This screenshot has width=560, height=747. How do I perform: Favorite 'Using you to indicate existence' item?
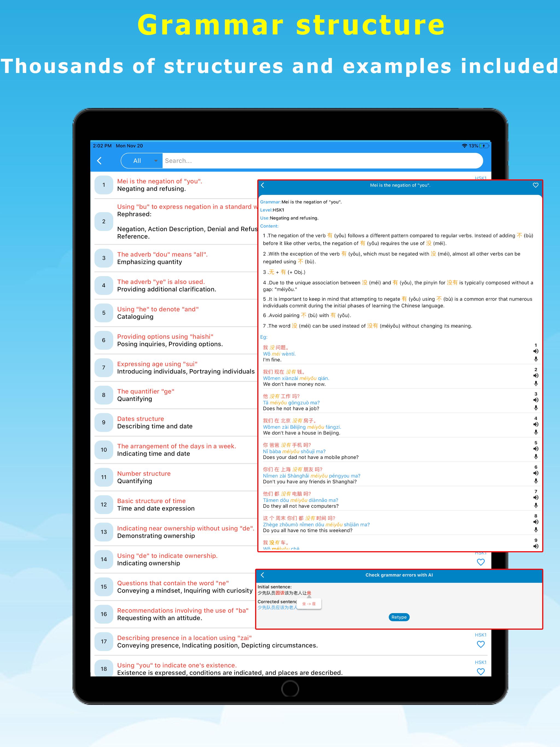pyautogui.click(x=481, y=671)
